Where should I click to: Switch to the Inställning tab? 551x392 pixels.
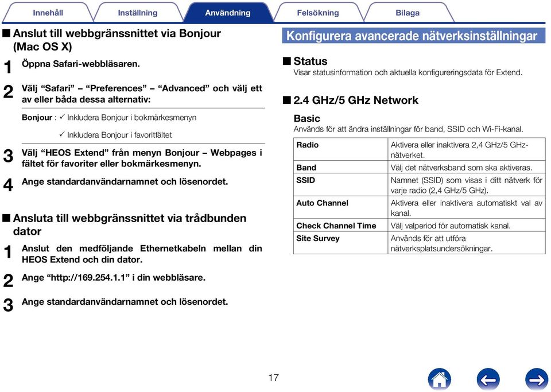tap(137, 13)
